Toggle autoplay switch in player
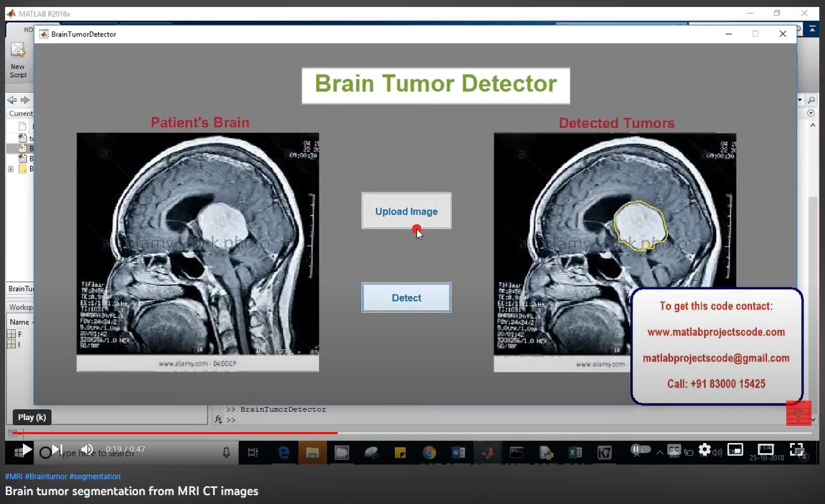This screenshot has height=504, width=825. pyautogui.click(x=641, y=450)
